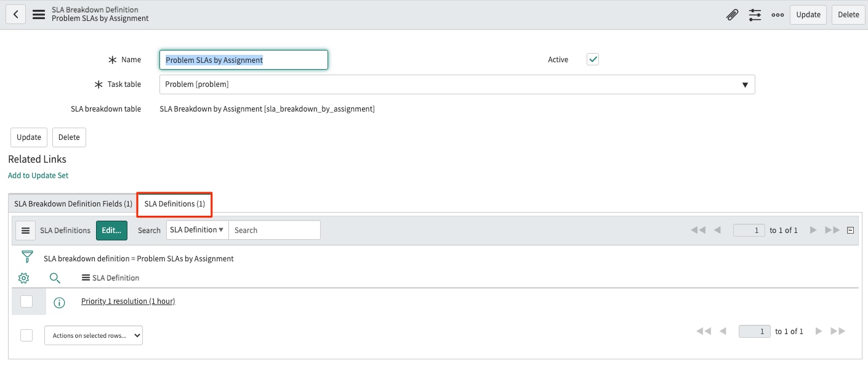Open form personalization via the sliders icon
Screen dimensions: 868x368
[x=755, y=14]
